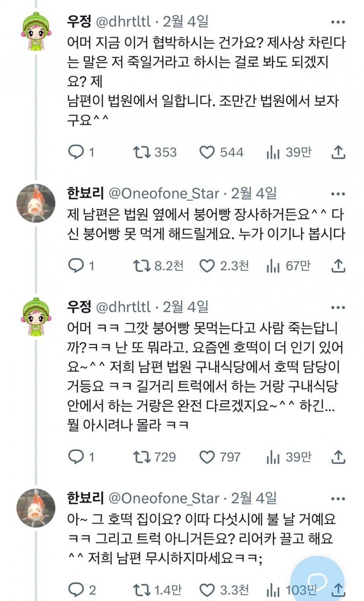View analytics of first tweet, 39만 views
The height and width of the screenshot is (601, 364).
pos(272,153)
